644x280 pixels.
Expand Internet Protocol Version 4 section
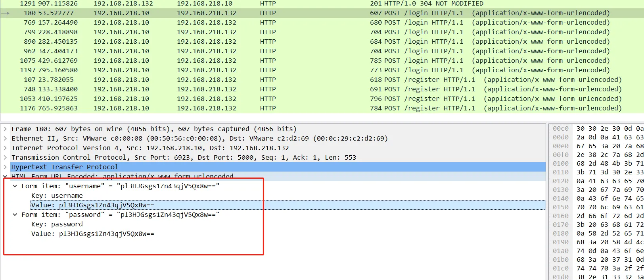[5, 148]
